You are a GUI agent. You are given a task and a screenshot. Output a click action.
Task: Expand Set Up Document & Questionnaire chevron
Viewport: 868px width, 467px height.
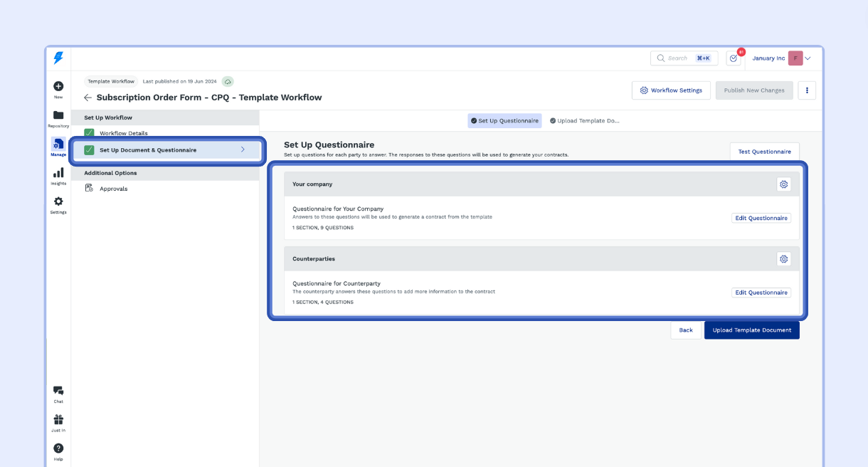(x=243, y=149)
